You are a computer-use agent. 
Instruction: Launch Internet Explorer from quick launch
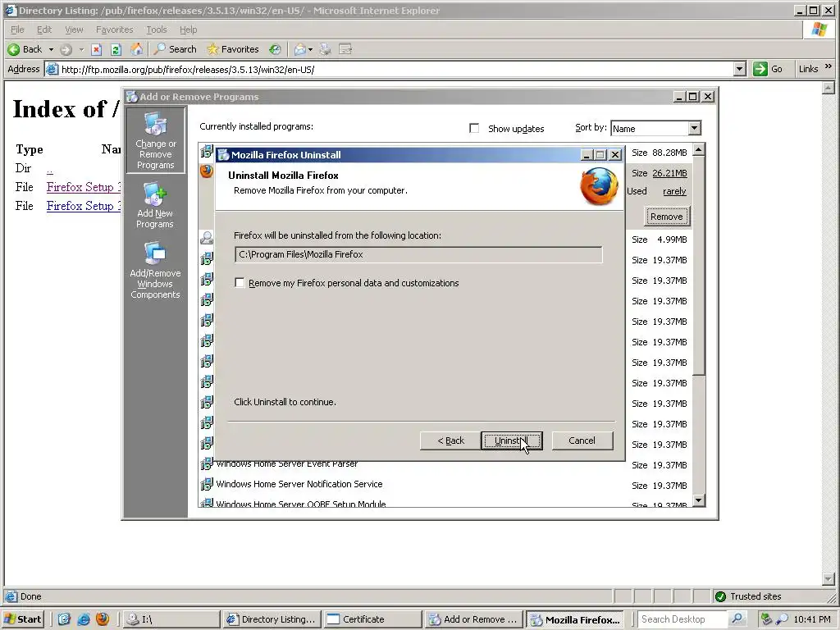(x=84, y=619)
